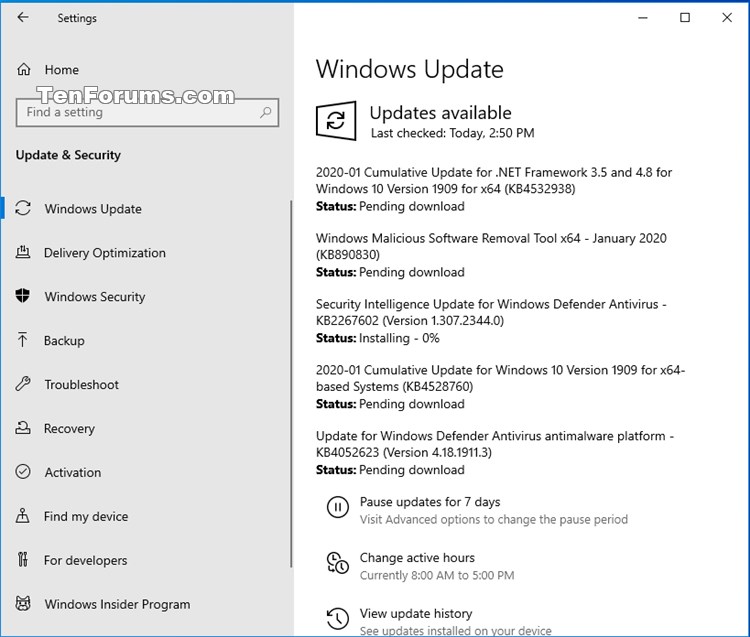Open Find my device page
750x637 pixels.
(x=86, y=516)
